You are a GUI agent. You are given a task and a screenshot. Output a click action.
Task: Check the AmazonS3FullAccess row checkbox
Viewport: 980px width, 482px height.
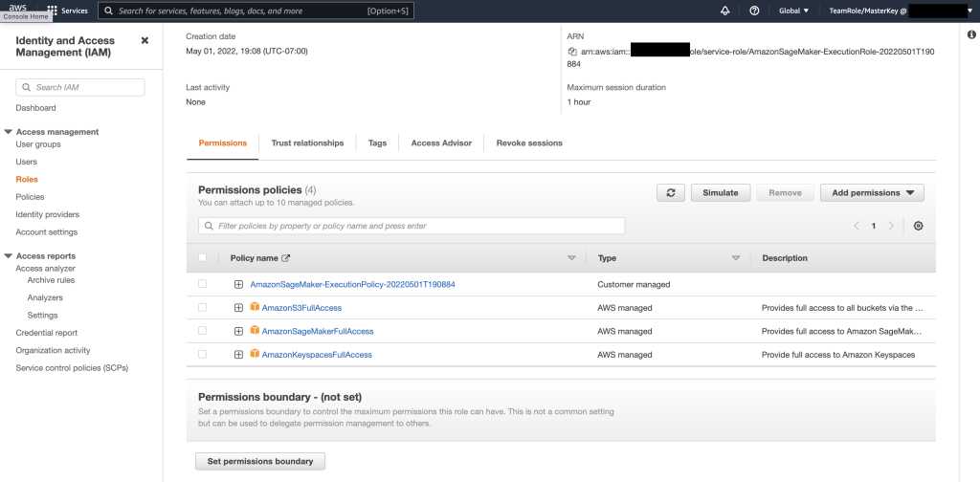202,307
